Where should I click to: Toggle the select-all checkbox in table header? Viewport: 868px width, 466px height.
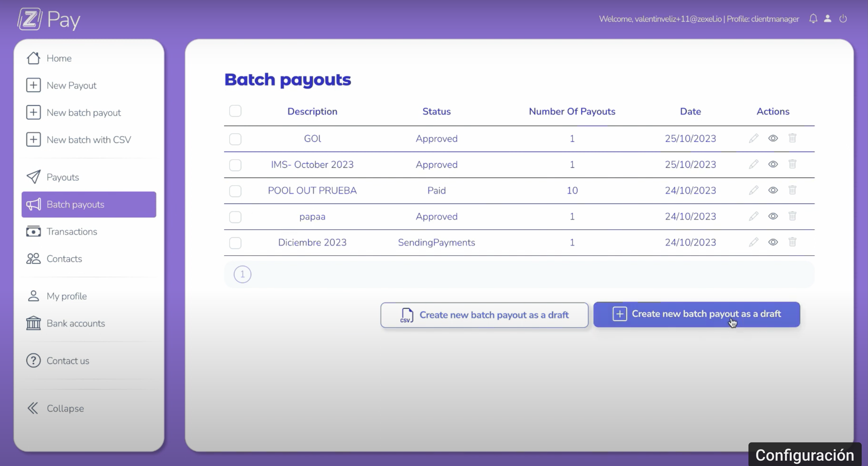[x=235, y=111]
